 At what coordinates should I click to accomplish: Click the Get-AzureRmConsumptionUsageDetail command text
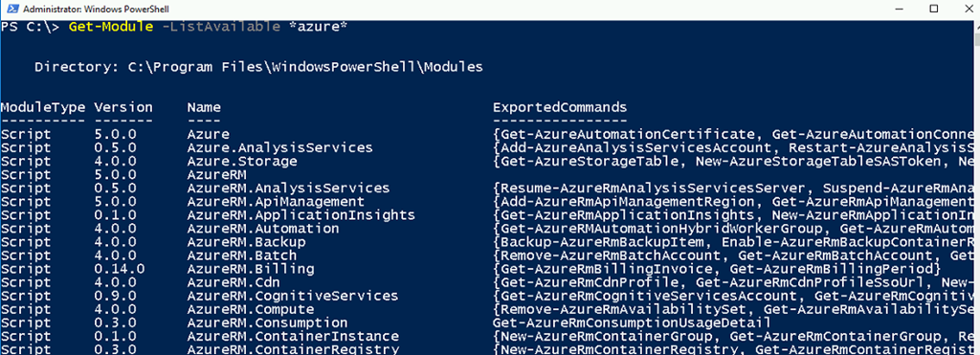[x=632, y=323]
